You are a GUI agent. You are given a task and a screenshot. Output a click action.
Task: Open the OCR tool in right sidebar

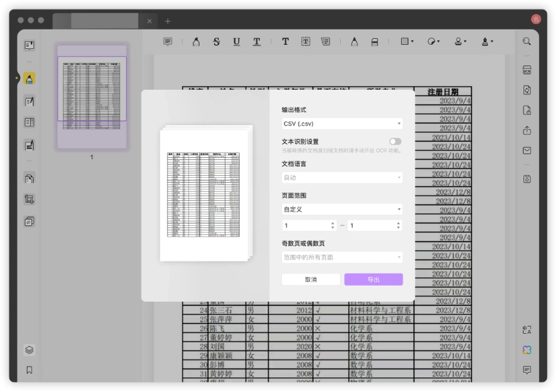click(x=527, y=70)
